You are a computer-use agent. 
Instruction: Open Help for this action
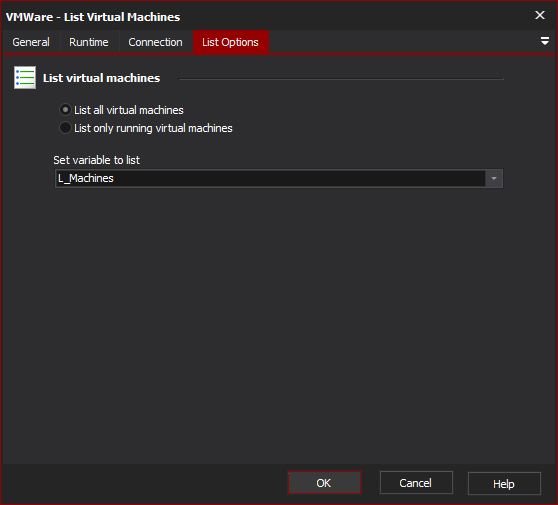[x=504, y=484]
